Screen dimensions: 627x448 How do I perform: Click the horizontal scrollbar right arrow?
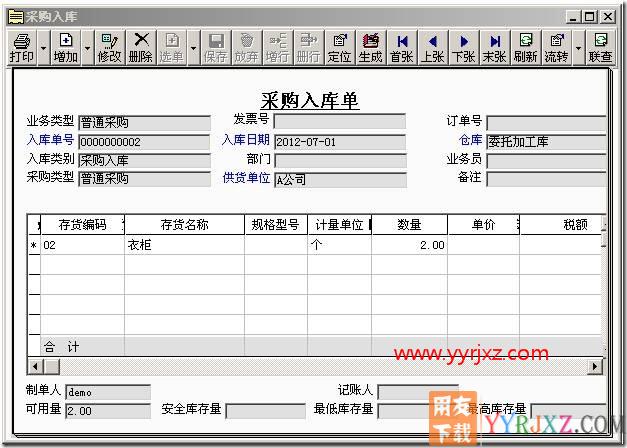pos(595,366)
